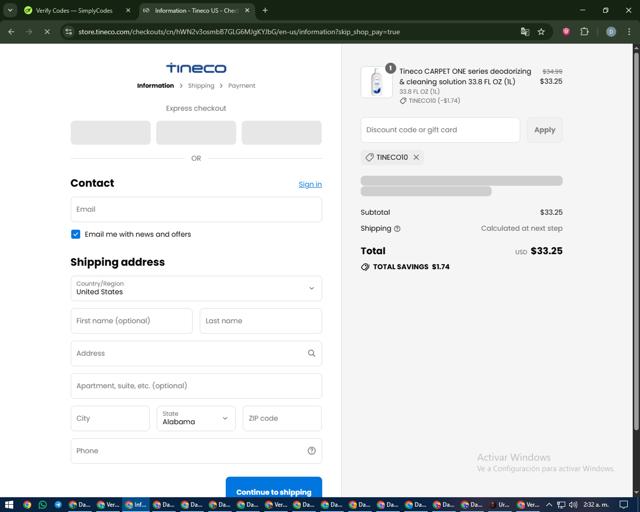This screenshot has width=640, height=512.
Task: Toggle Email me with news and offers
Action: 76,234
